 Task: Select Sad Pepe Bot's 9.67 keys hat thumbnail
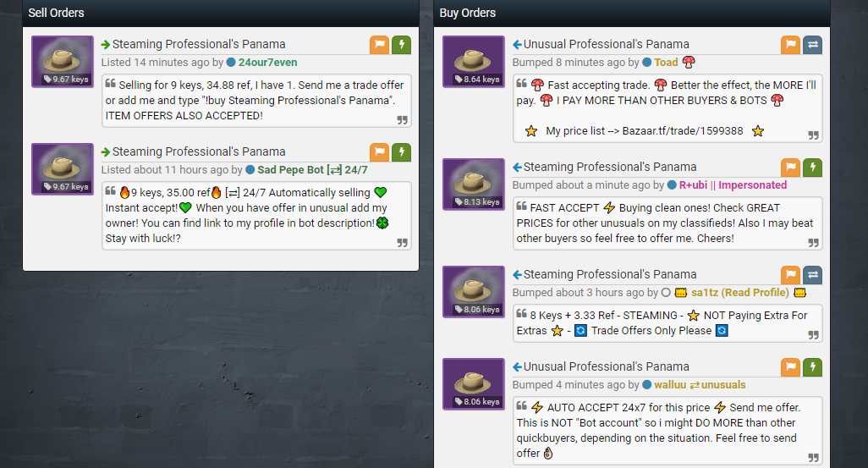click(x=63, y=169)
